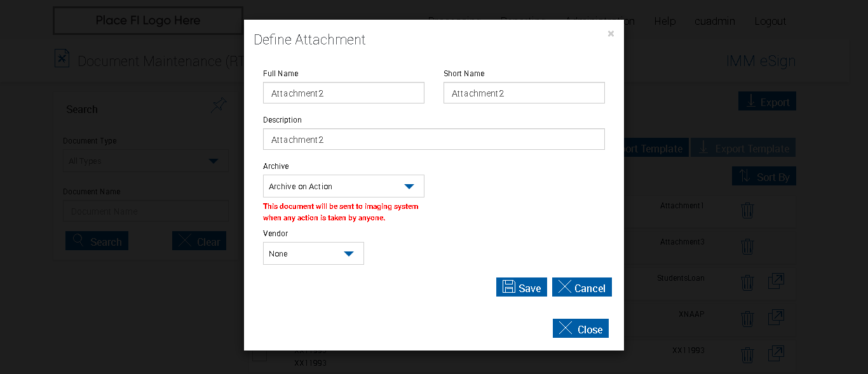Delete the StudentsLoan document
Image resolution: width=868 pixels, height=374 pixels.
click(x=747, y=282)
